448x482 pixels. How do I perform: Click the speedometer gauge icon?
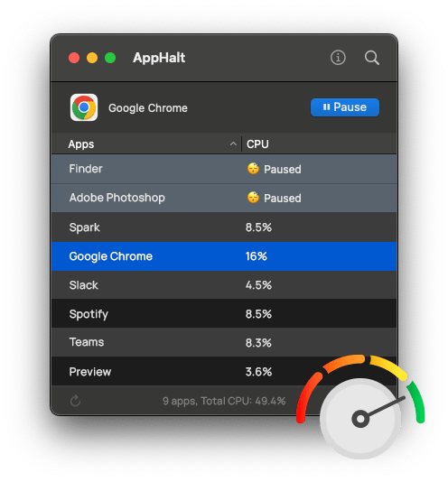(360, 406)
